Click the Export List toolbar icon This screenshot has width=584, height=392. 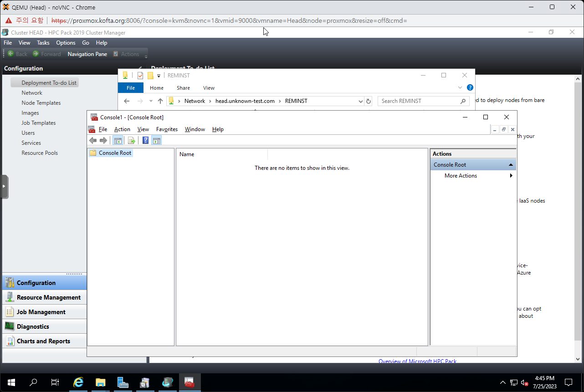131,141
